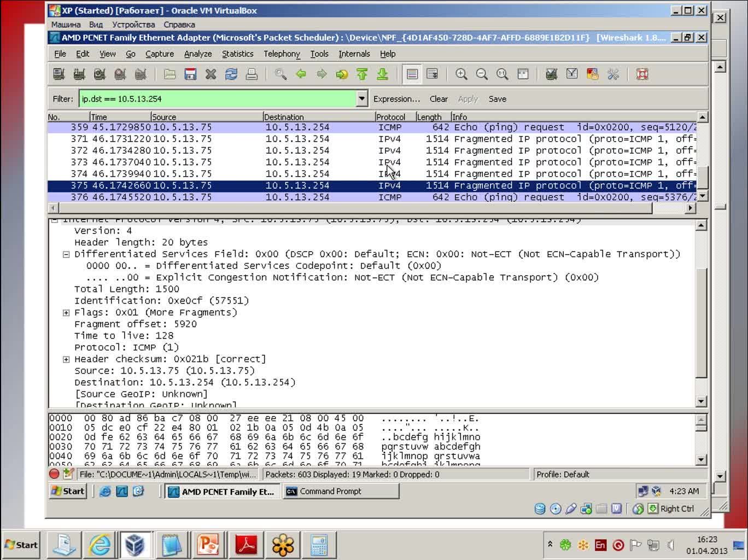Open Adobe Reader from the host taskbar
748x560 pixels.
click(246, 545)
